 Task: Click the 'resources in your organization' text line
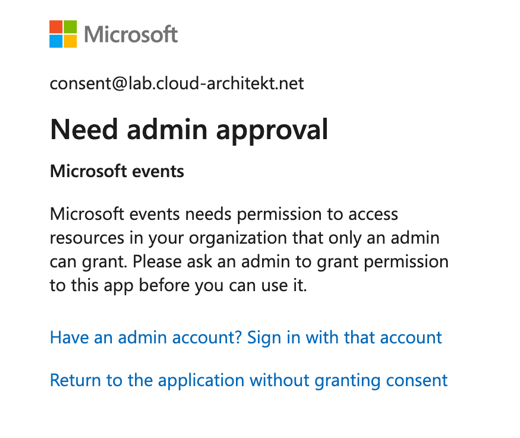click(245, 238)
